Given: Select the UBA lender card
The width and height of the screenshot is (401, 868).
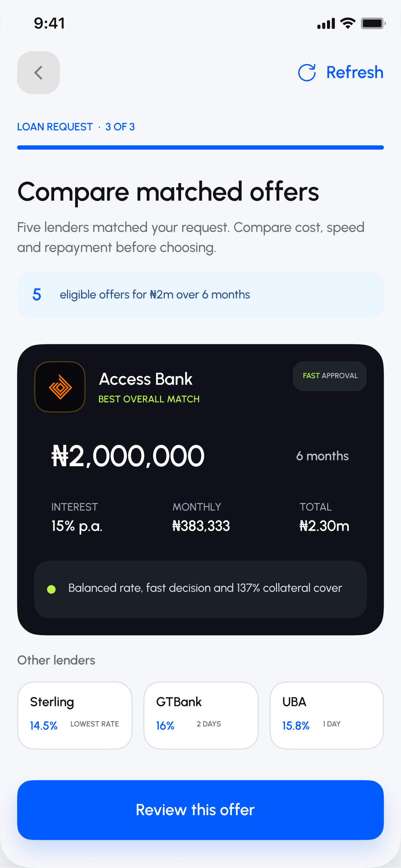Looking at the screenshot, I should [x=326, y=715].
